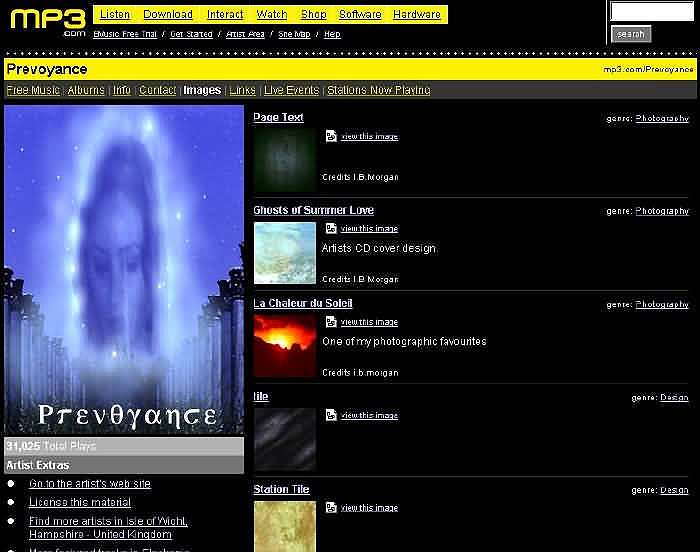
Task: Open the Help link
Action: (x=332, y=34)
